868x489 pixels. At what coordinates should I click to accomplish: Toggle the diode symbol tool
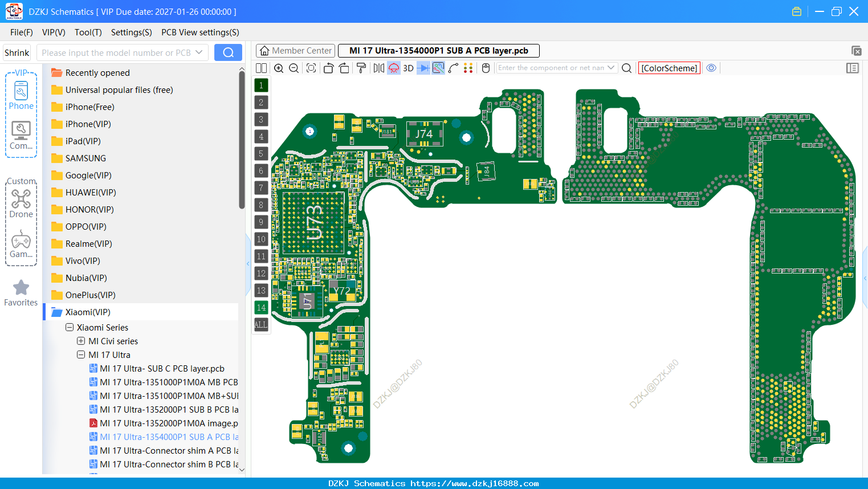point(423,68)
